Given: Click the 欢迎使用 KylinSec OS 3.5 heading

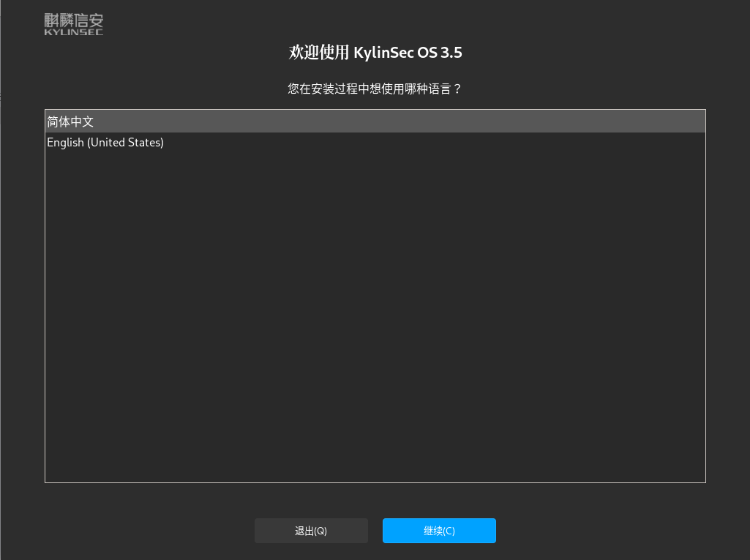Looking at the screenshot, I should point(375,53).
